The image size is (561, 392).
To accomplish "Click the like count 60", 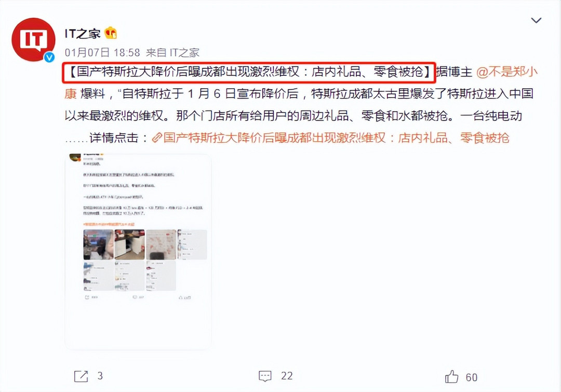I will (472, 377).
